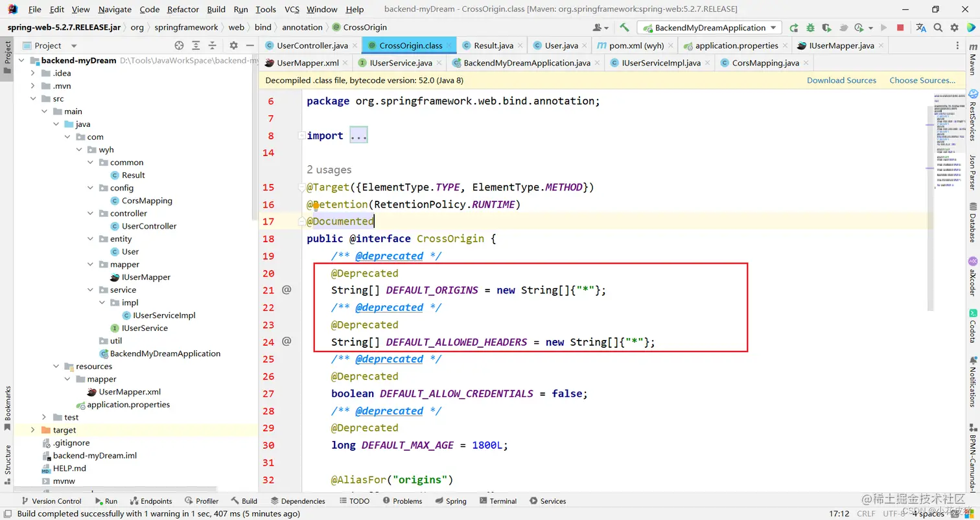Click springframework in the breadcrumb path
Viewport: 980px width, 520px height.
(187, 27)
